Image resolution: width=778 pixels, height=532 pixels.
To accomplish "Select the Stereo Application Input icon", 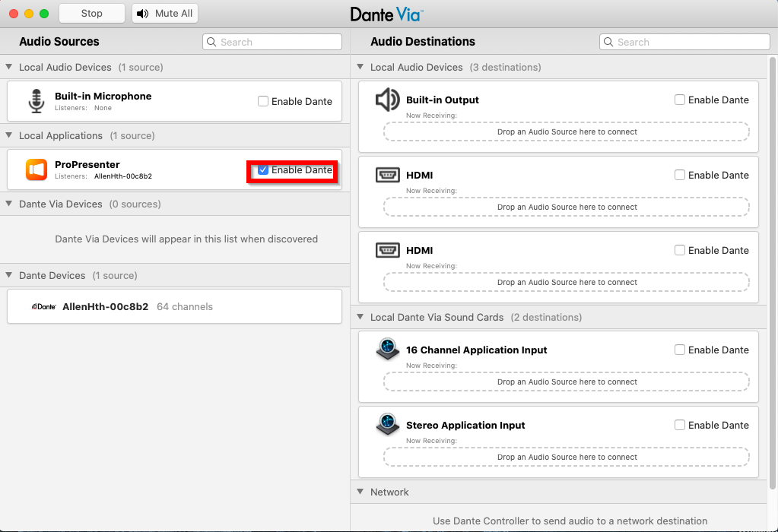I will tap(388, 424).
